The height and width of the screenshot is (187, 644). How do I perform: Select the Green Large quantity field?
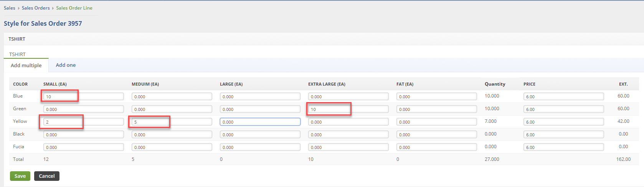point(260,109)
